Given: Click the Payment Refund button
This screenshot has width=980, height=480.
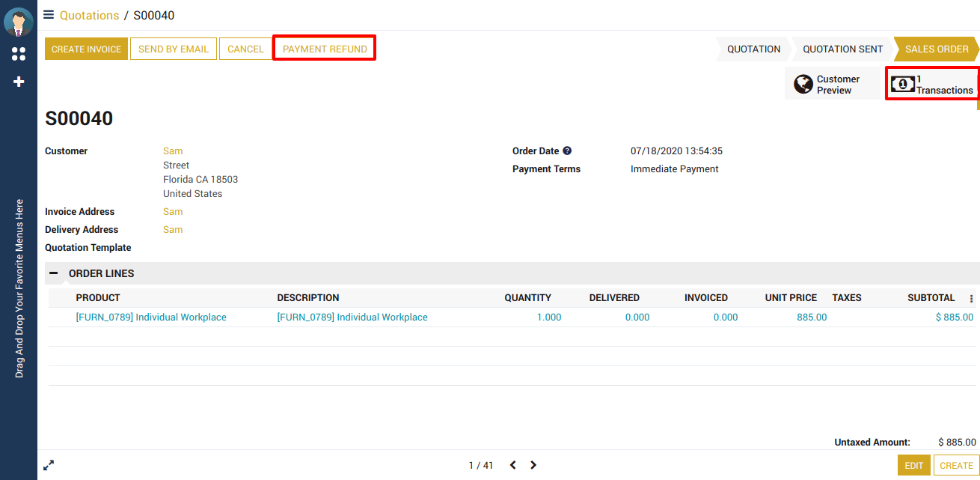Looking at the screenshot, I should click(325, 49).
